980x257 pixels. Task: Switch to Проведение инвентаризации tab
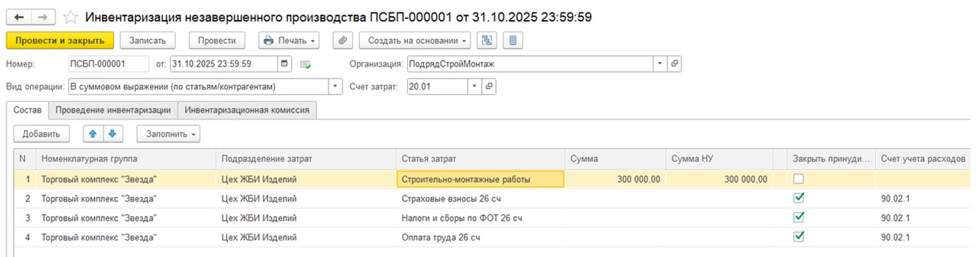click(113, 110)
